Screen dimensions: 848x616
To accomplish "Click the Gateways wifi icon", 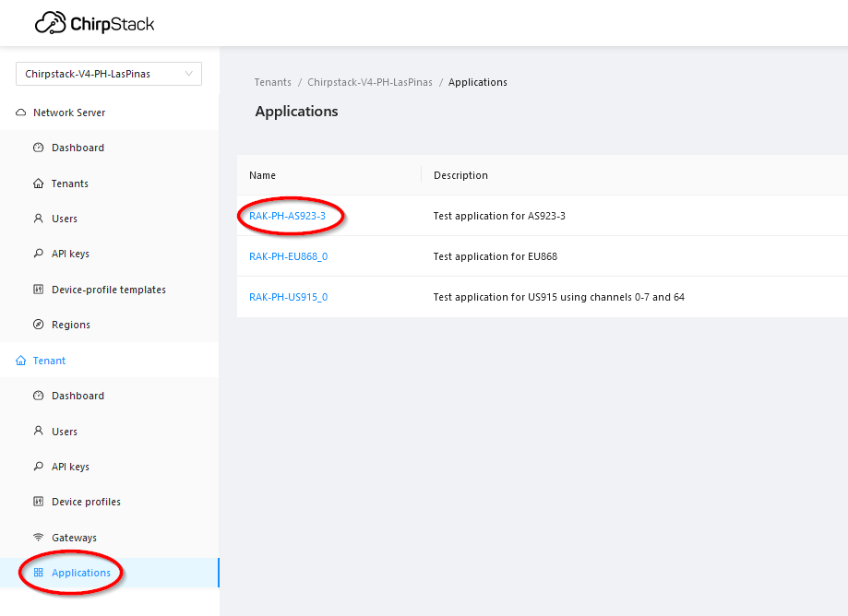I will pos(39,537).
